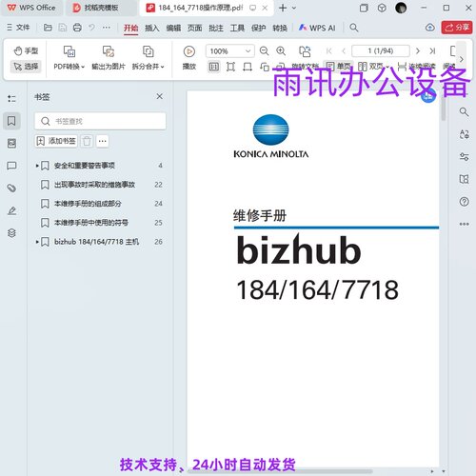The height and width of the screenshot is (476, 476).
Task: Switch to the 编辑 tab
Action: click(173, 28)
